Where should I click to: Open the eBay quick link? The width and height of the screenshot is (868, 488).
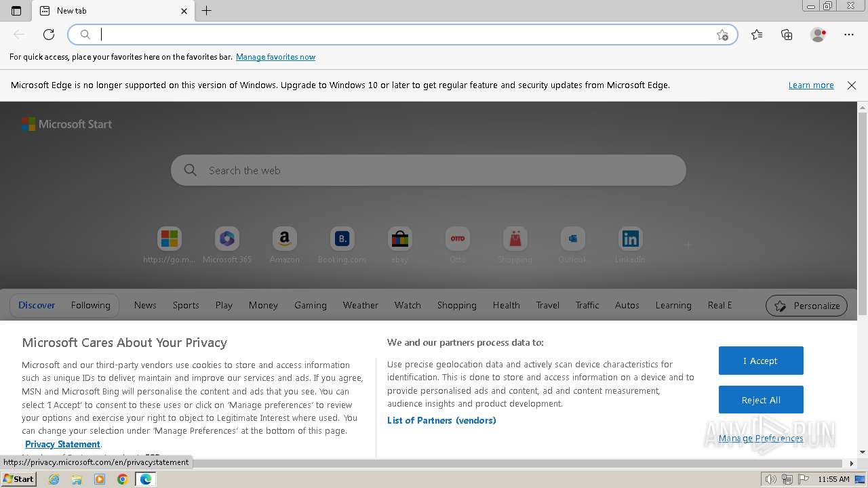(x=400, y=245)
